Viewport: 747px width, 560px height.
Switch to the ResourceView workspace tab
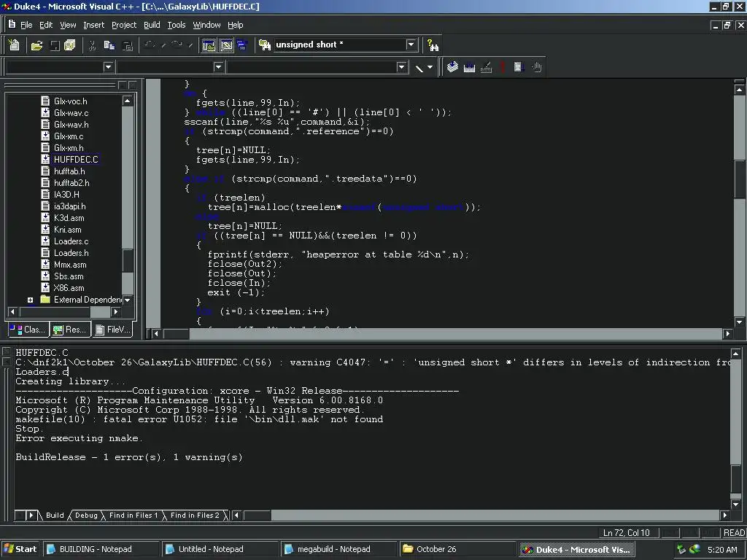tap(70, 330)
